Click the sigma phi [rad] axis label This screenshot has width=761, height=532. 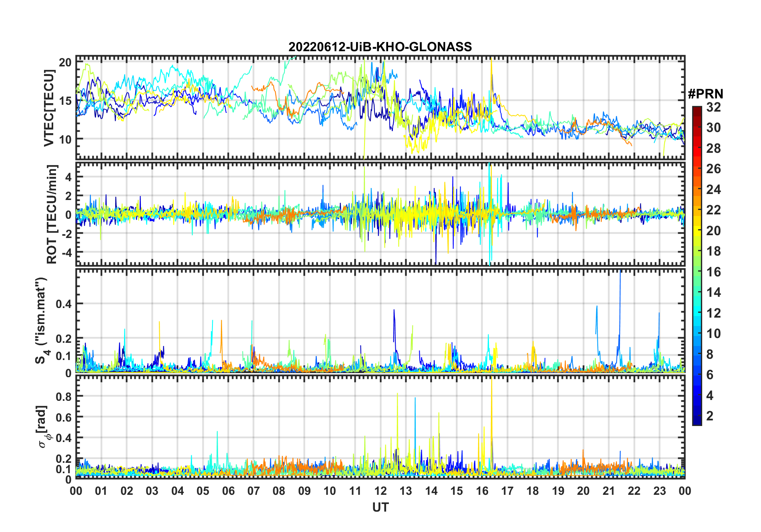[43, 426]
